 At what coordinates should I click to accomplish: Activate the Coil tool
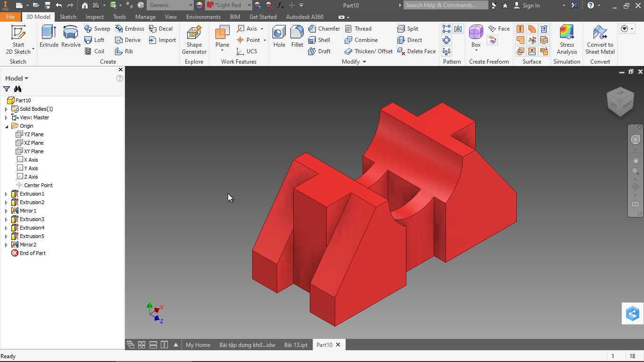[94, 51]
